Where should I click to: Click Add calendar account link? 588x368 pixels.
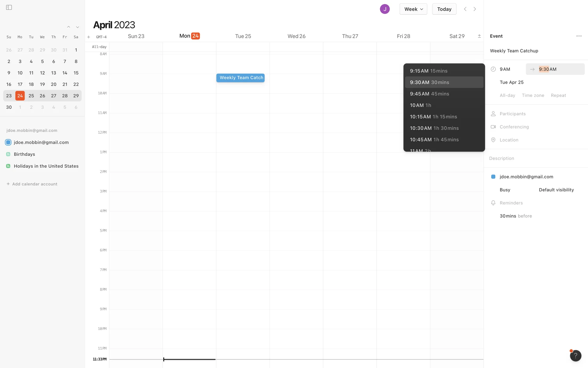coord(35,184)
